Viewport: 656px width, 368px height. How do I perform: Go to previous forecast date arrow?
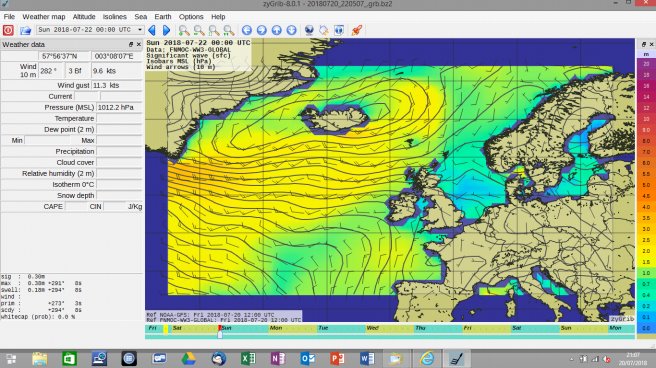click(x=152, y=30)
